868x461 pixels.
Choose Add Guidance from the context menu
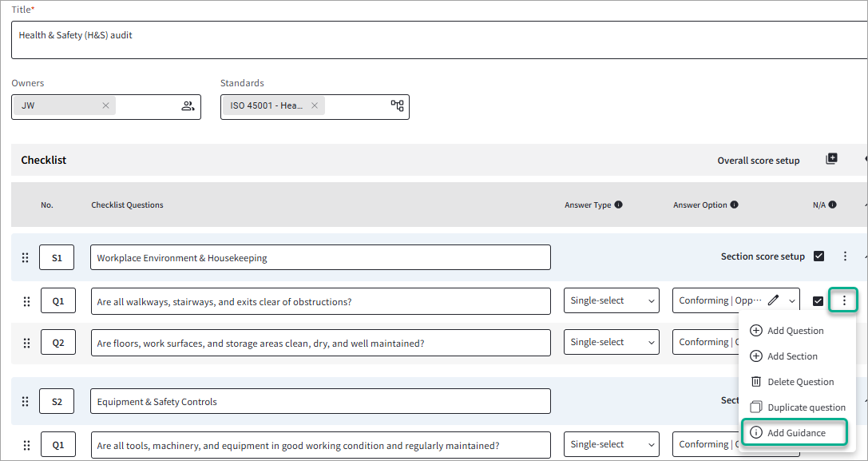coord(794,433)
